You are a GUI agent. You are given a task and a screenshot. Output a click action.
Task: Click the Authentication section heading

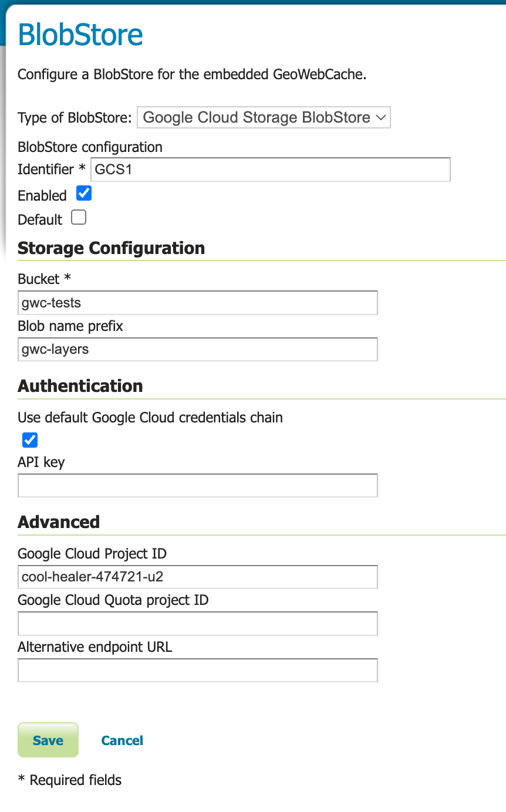click(x=80, y=385)
